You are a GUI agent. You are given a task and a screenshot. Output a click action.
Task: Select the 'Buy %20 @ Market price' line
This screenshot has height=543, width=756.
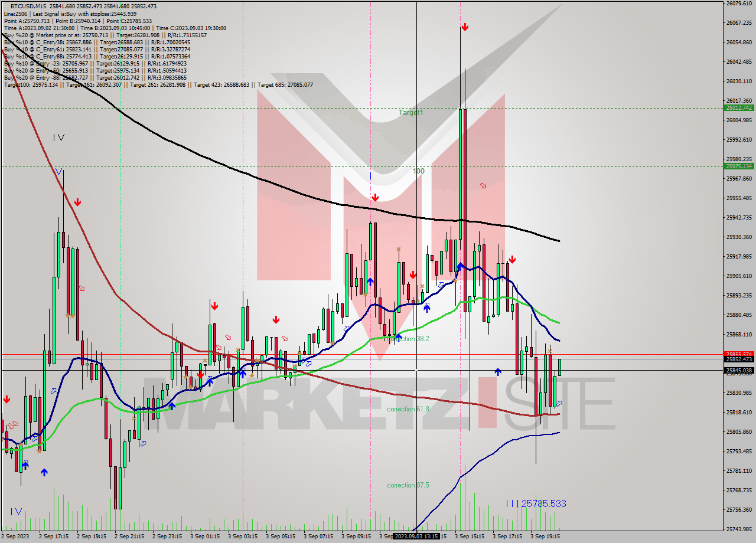[x=105, y=35]
